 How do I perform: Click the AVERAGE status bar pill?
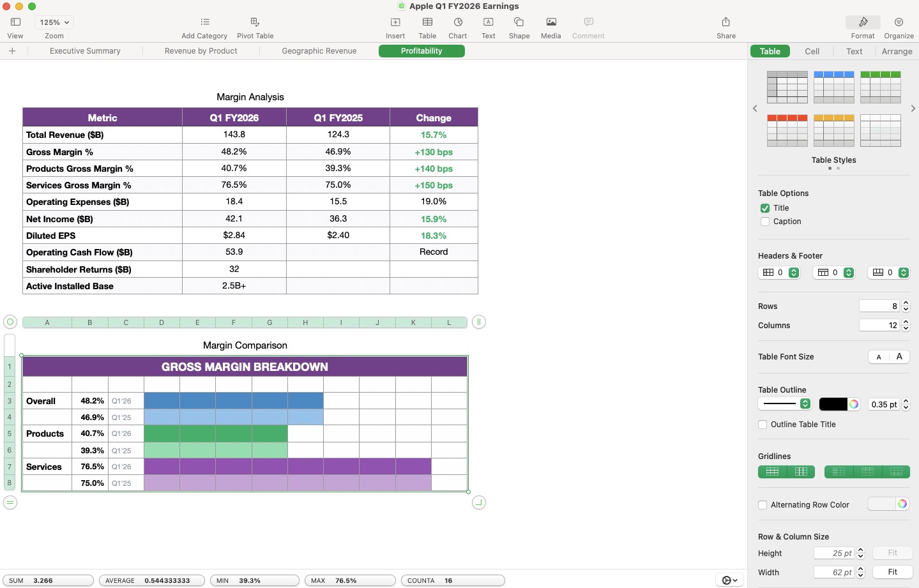[x=152, y=580]
